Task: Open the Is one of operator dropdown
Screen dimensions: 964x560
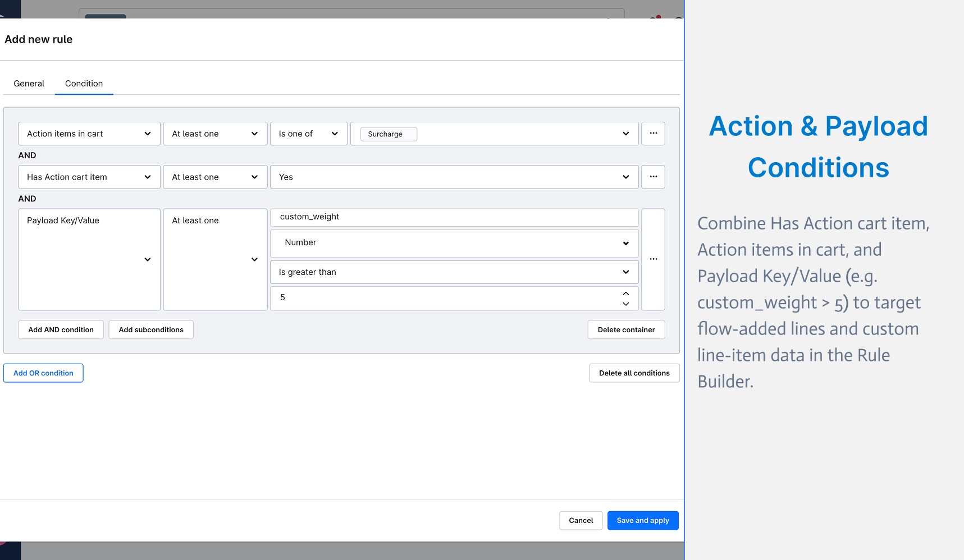Action: (x=309, y=134)
